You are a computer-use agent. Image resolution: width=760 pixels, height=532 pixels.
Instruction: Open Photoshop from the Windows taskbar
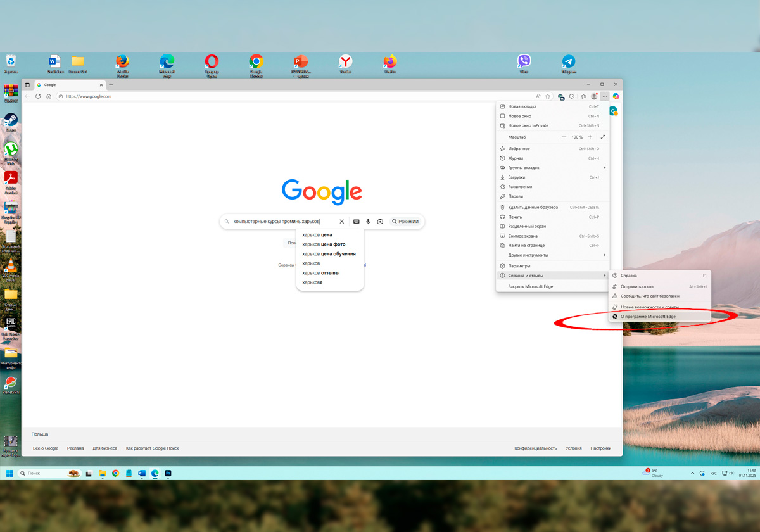tap(168, 473)
